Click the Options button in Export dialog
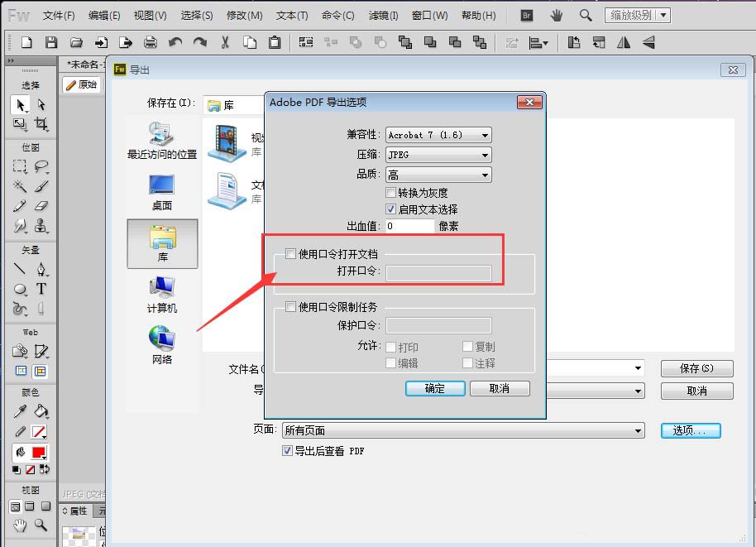The width and height of the screenshot is (756, 547). click(691, 430)
